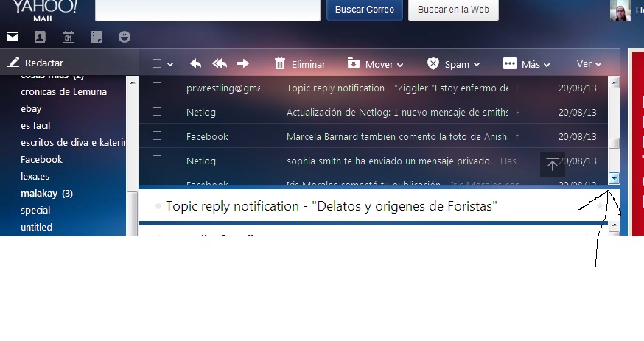644x341 pixels.
Task: Open the Notepad icon
Action: (x=97, y=37)
